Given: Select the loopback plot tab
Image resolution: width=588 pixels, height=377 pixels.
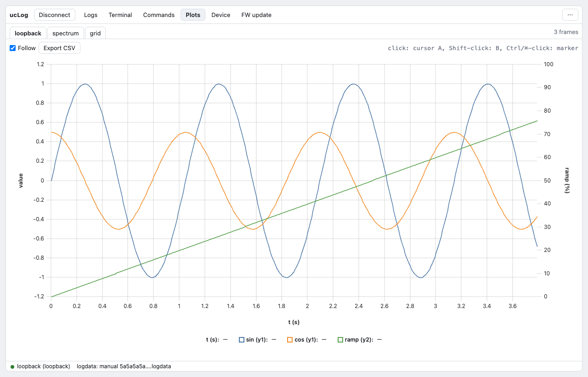Looking at the screenshot, I should tap(28, 33).
